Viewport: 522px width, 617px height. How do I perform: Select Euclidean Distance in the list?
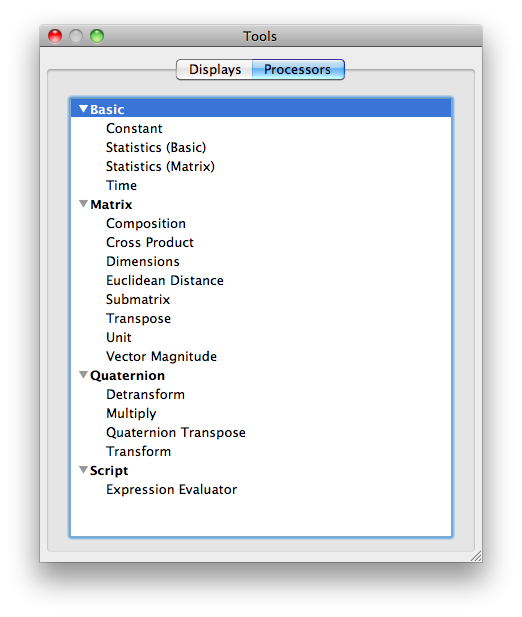pyautogui.click(x=165, y=281)
